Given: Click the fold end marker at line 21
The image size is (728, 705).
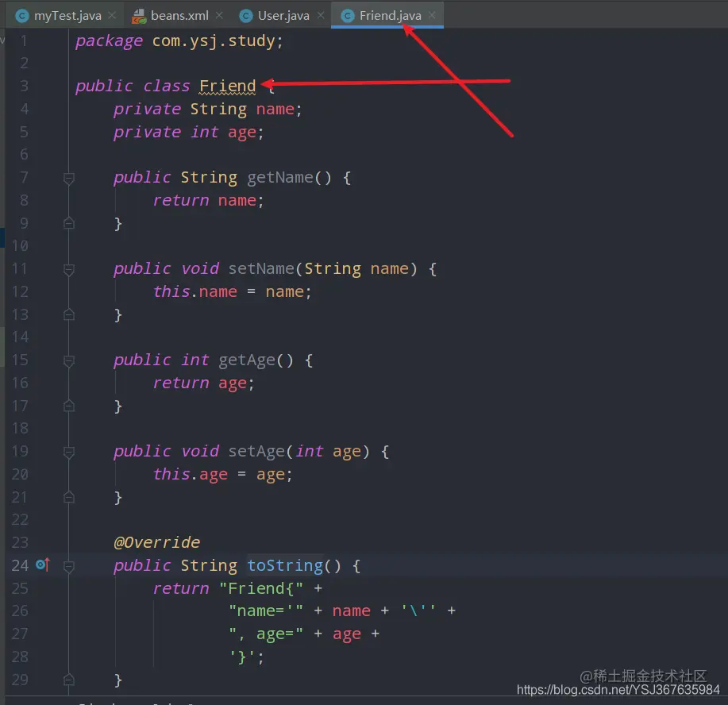Looking at the screenshot, I should point(69,498).
